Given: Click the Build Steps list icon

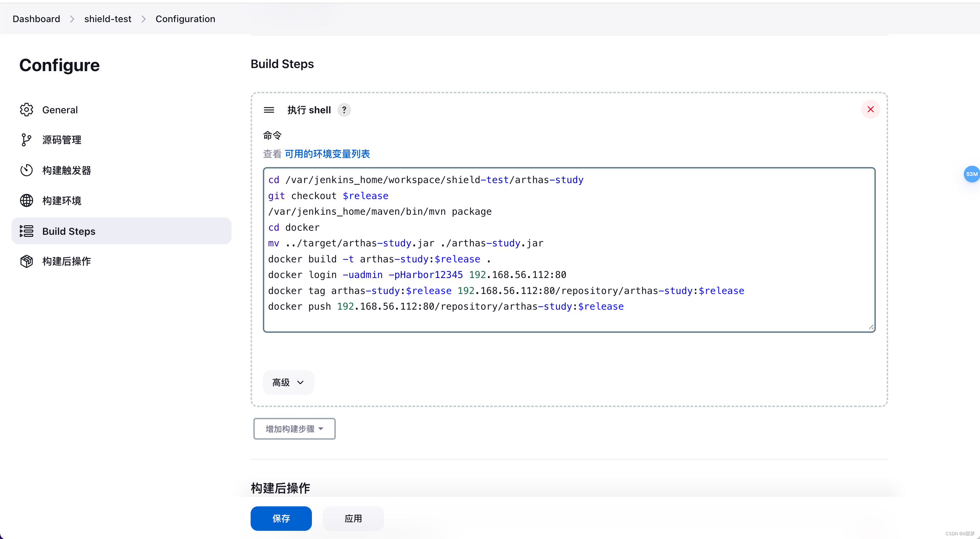Looking at the screenshot, I should pyautogui.click(x=26, y=231).
